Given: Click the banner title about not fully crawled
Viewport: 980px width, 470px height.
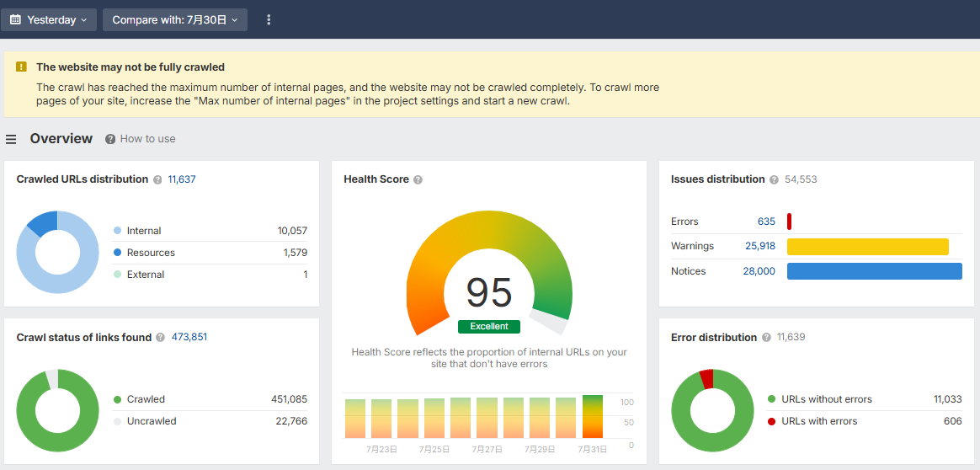Looking at the screenshot, I should click(x=130, y=67).
